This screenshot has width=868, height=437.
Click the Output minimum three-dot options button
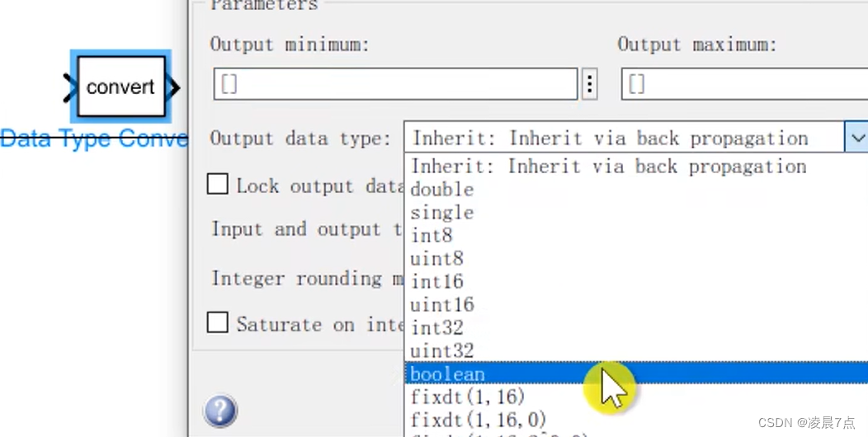[x=590, y=84]
